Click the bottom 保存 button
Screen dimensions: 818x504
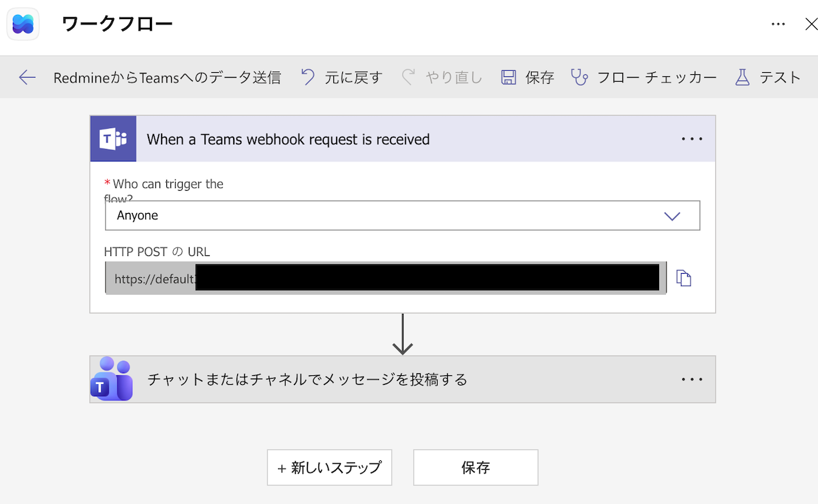[x=476, y=467]
